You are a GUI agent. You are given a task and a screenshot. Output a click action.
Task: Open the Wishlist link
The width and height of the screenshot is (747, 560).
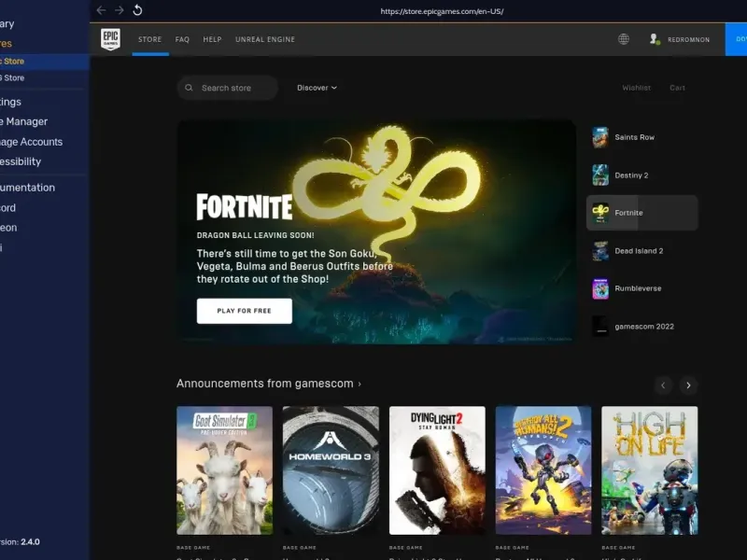(636, 88)
